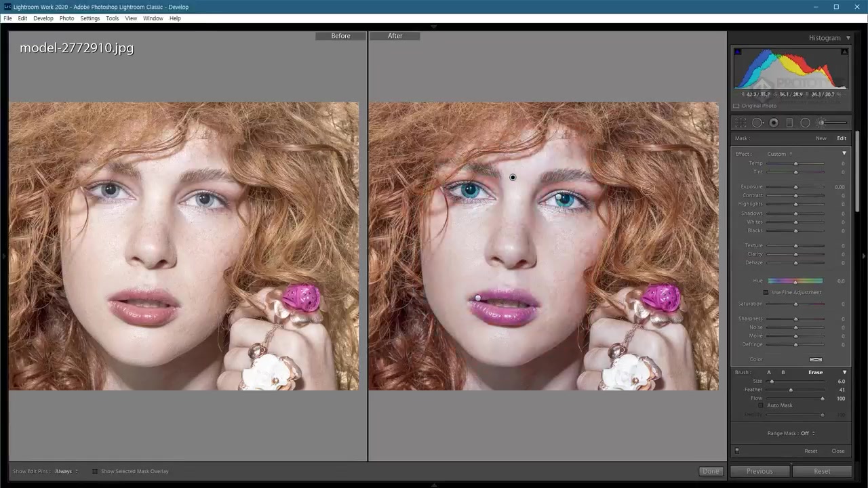Click the Previous button
The image size is (868, 488).
click(759, 471)
